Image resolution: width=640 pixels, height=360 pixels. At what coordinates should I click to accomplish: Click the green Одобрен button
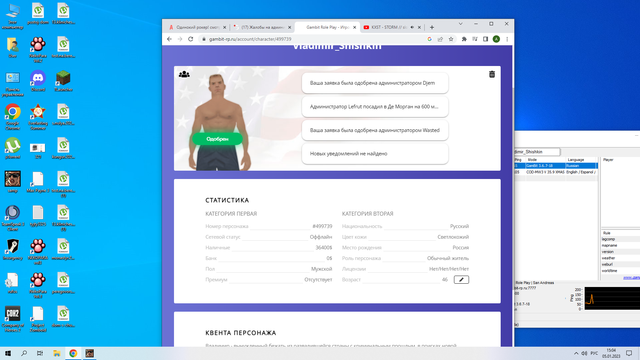218,139
